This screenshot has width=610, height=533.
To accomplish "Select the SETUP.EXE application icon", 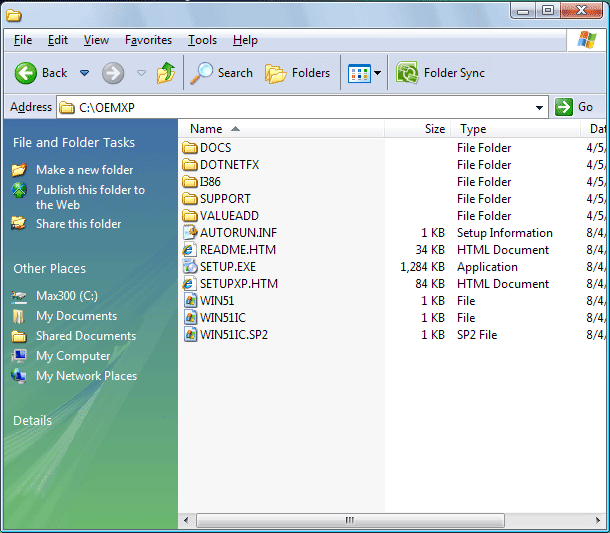I will tap(190, 266).
